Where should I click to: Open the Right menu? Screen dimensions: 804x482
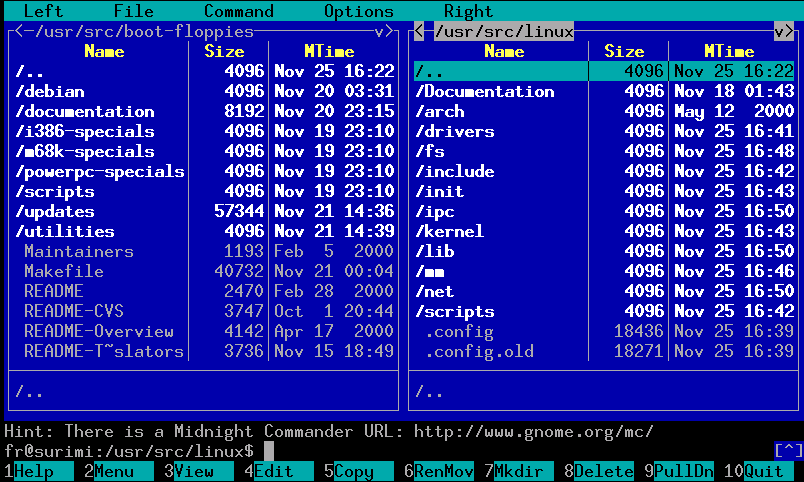(468, 11)
